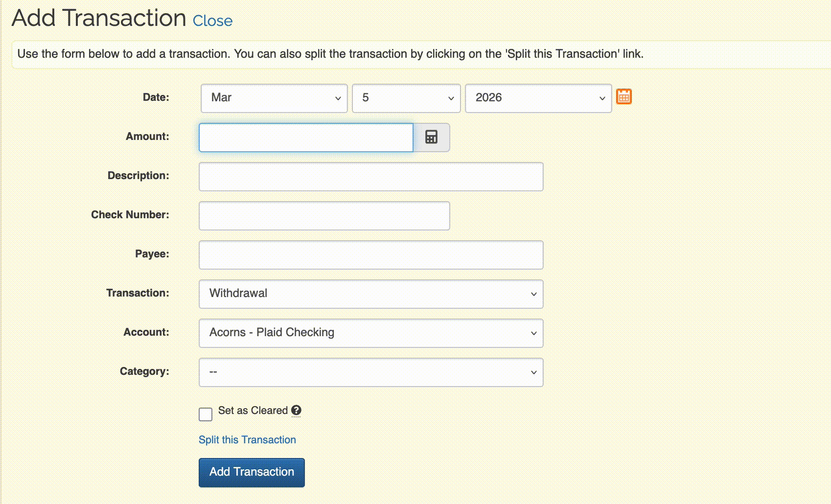Click the form instruction text banner

click(x=330, y=54)
